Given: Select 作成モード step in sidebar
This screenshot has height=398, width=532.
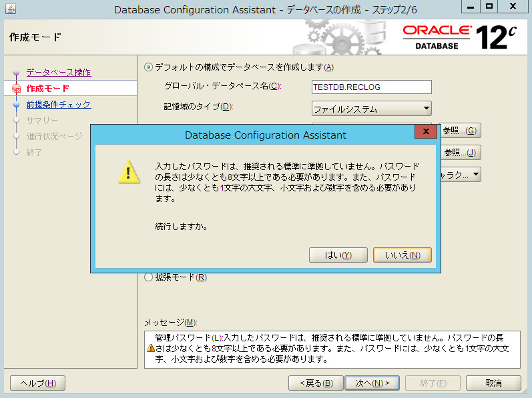Looking at the screenshot, I should tap(71, 89).
